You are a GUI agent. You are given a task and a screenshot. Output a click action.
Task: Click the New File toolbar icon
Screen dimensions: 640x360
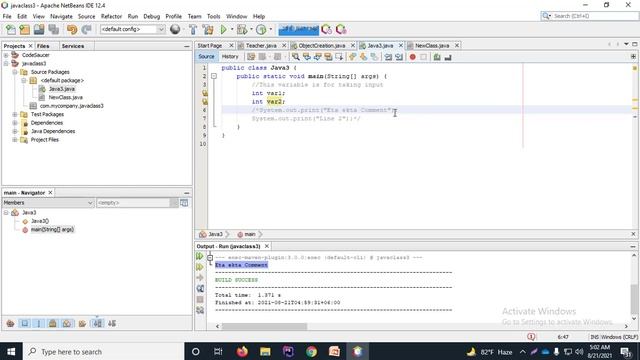[x=11, y=29]
